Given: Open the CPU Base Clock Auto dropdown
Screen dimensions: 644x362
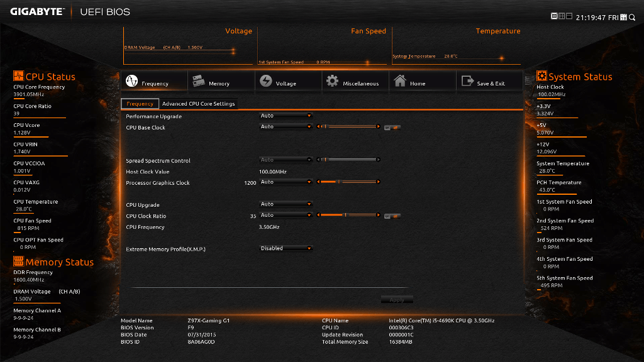Looking at the screenshot, I should coord(286,126).
